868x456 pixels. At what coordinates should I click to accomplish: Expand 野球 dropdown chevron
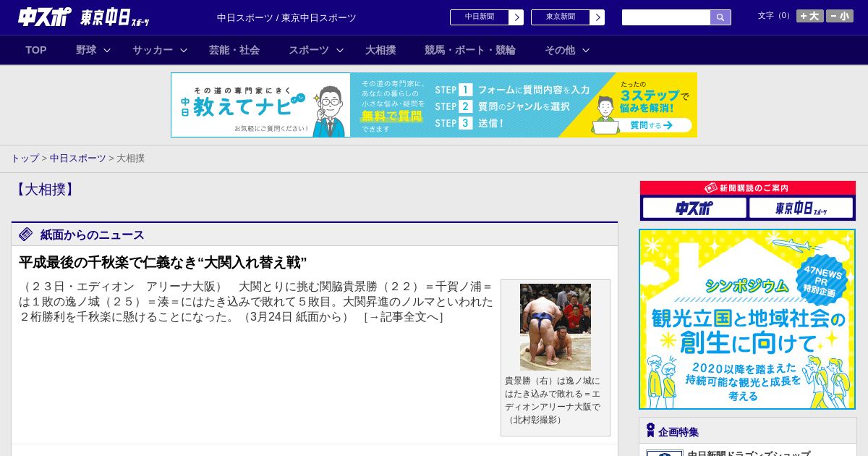pyautogui.click(x=107, y=51)
